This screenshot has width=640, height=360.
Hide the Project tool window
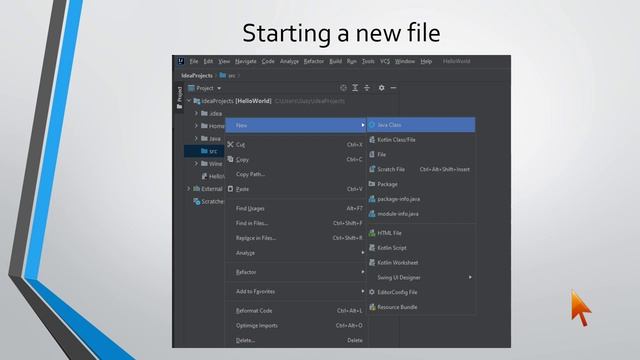point(393,88)
